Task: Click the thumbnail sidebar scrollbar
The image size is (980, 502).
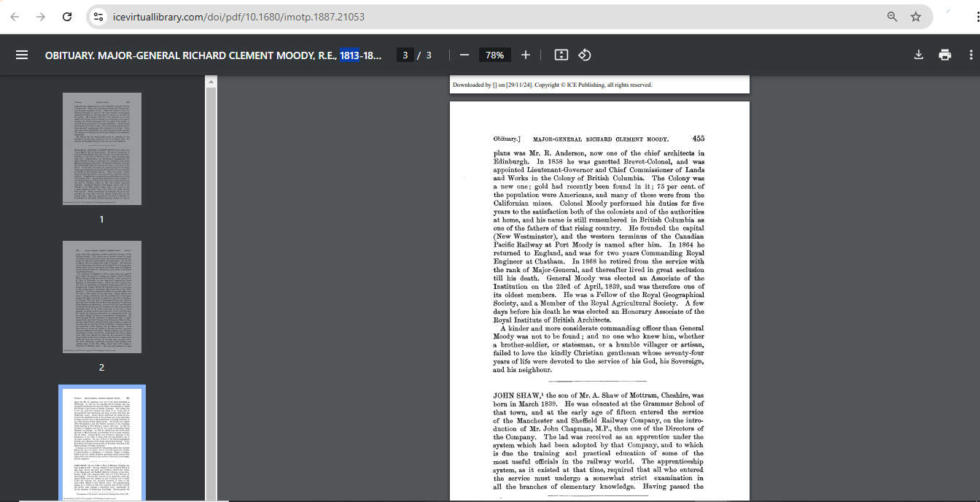Action: pyautogui.click(x=211, y=292)
